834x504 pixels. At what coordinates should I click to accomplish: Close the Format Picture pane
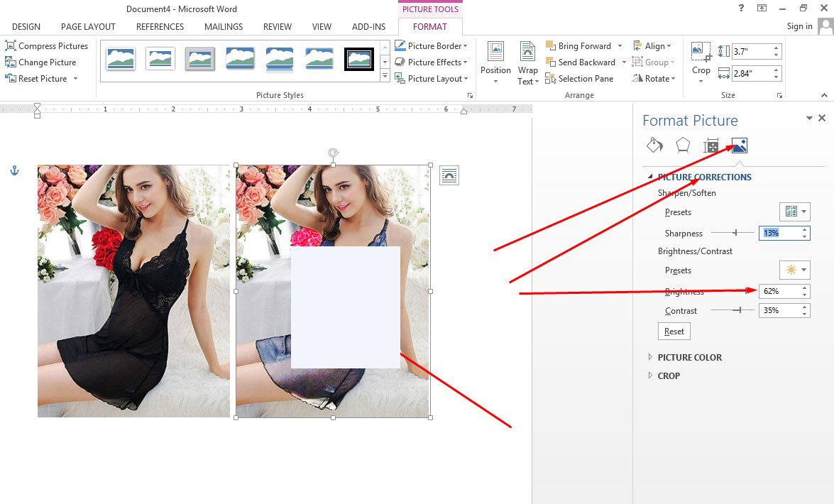pyautogui.click(x=822, y=118)
